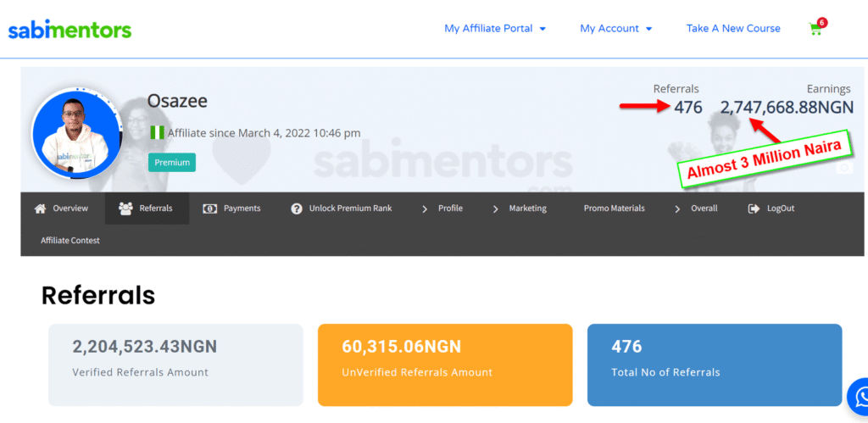
Task: Open the shopping cart icon
Action: [x=816, y=29]
